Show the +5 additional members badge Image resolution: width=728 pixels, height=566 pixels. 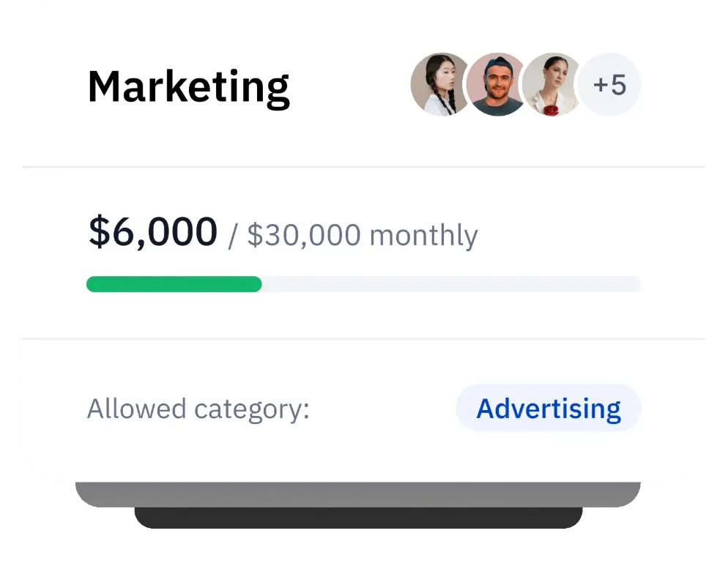tap(609, 84)
